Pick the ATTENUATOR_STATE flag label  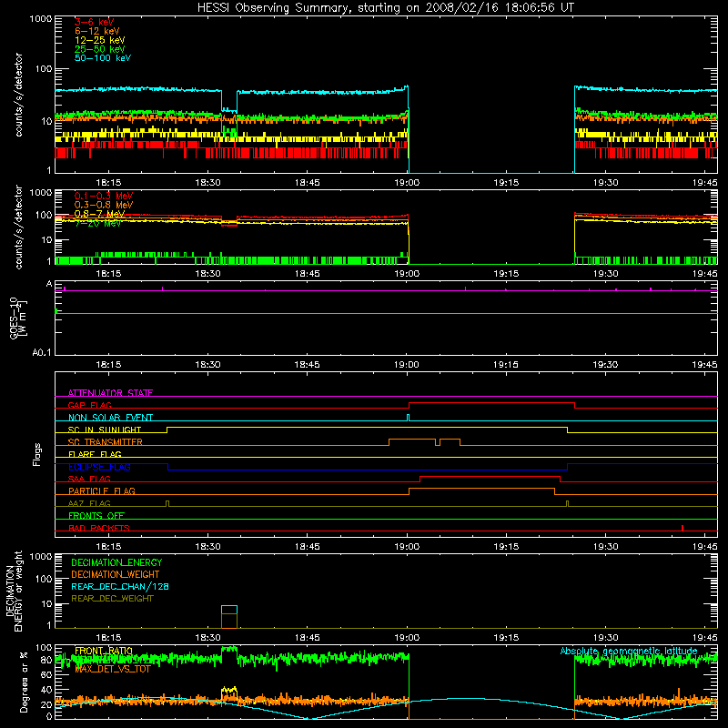click(x=110, y=393)
